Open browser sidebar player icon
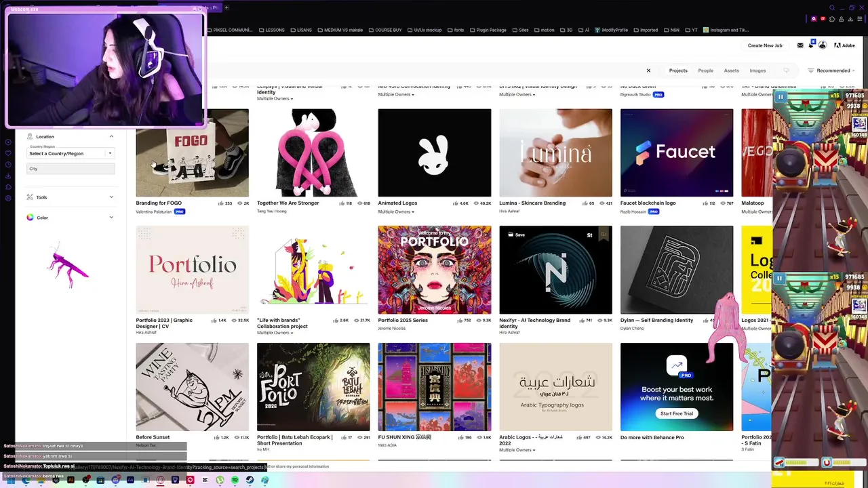 8,142
